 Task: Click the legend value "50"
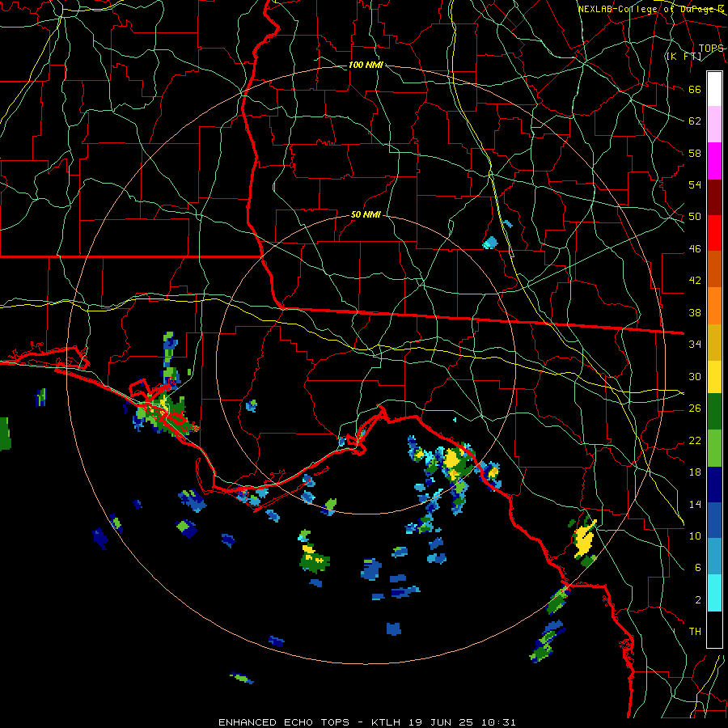click(x=695, y=216)
